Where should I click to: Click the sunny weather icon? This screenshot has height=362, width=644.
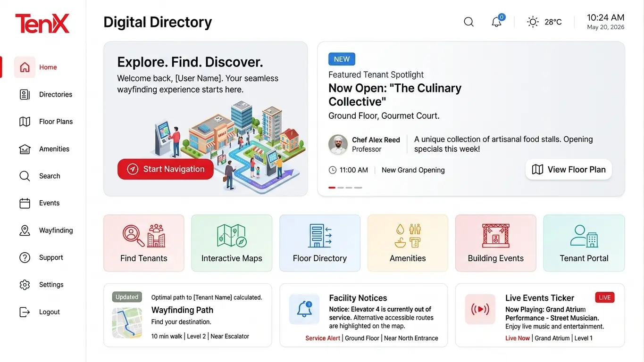pos(533,22)
